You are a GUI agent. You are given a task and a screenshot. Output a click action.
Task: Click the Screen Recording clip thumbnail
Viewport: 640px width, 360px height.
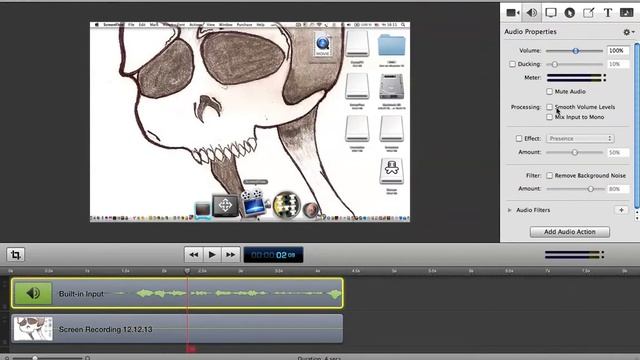33,329
